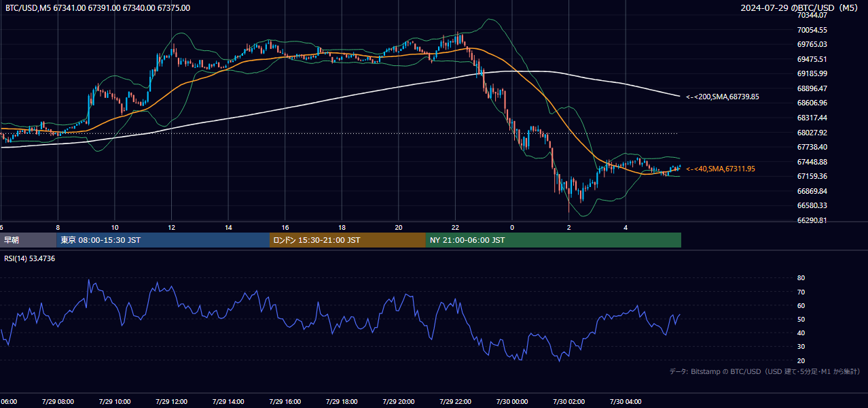Click the 7/29 18:00 bottom time label
Image resolution: width=868 pixels, height=408 pixels.
pos(342,401)
